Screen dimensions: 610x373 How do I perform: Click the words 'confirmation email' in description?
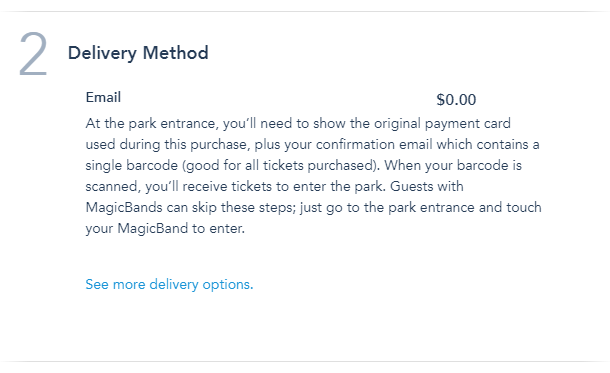click(374, 144)
